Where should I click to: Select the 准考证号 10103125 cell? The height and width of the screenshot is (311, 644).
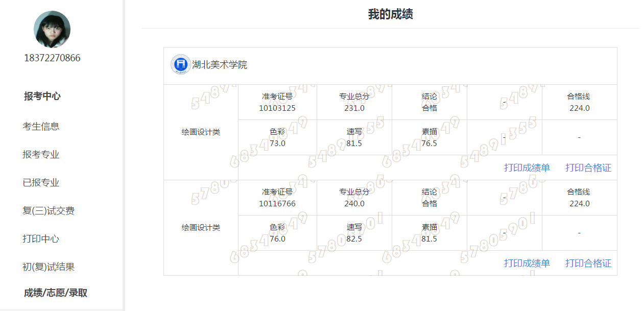277,102
